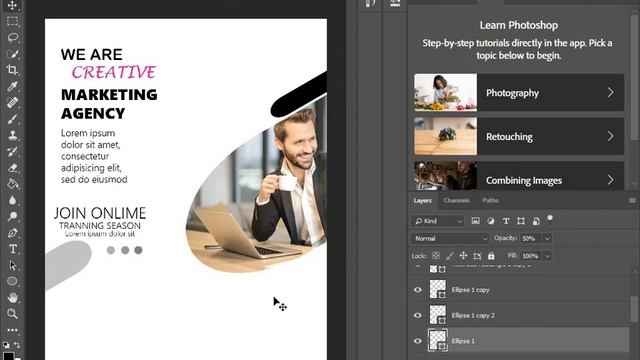Select the Ellipse 1 copy layer name

(x=470, y=290)
